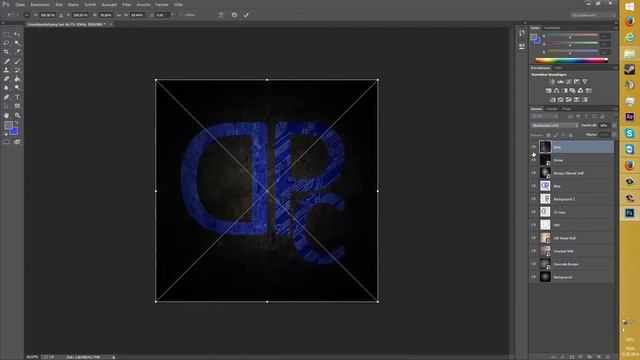Select the Crop tool
The width and height of the screenshot is (640, 360).
6,52
